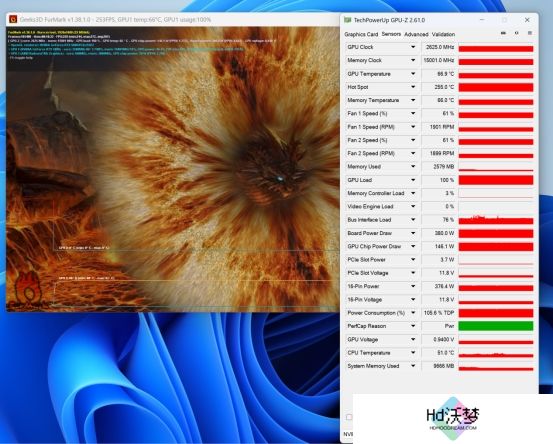
Task: Expand the GPU Chip Power Draw dropdown
Action: coord(413,246)
